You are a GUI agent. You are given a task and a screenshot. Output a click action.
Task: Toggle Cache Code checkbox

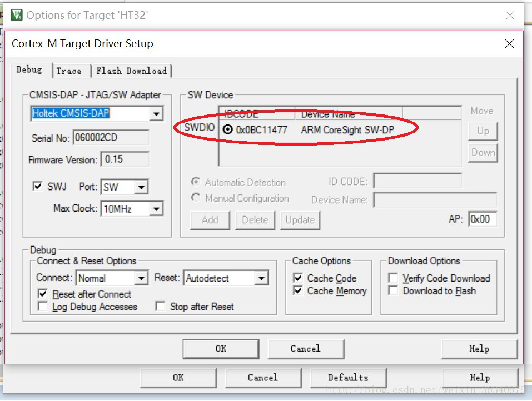[297, 278]
